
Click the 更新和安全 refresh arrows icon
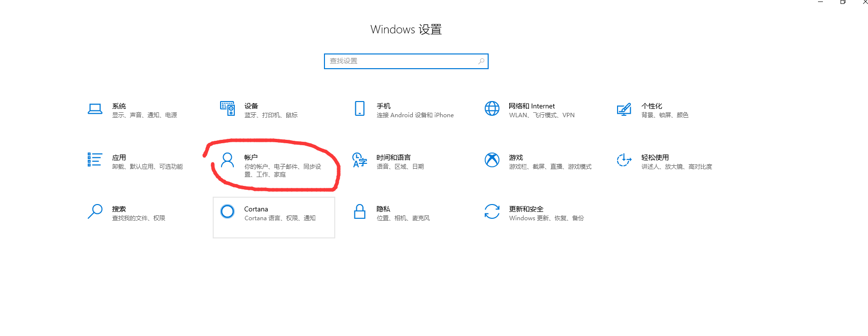pyautogui.click(x=492, y=211)
